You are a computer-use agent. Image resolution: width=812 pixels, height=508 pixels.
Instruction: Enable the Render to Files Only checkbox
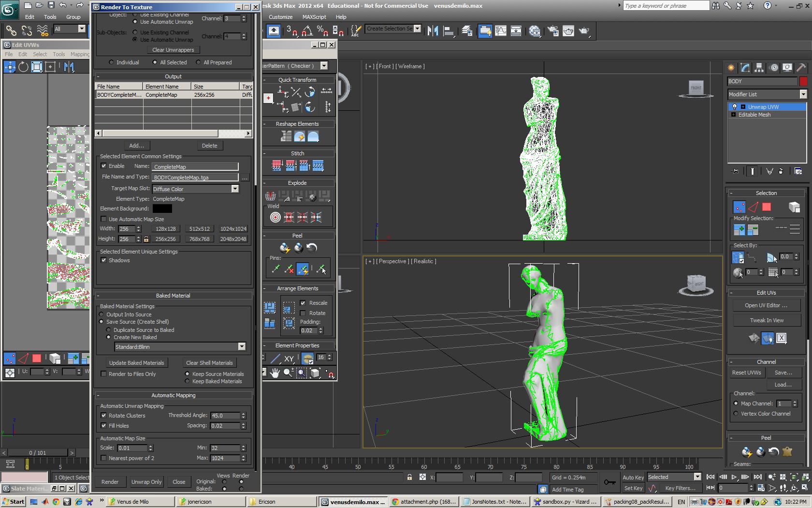pos(103,374)
